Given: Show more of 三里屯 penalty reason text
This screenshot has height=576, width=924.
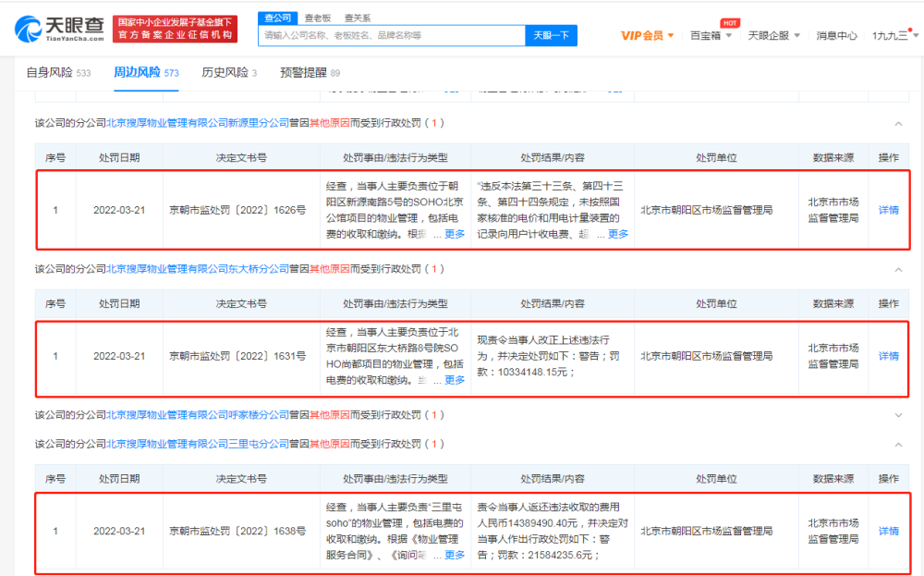Looking at the screenshot, I should [x=455, y=555].
